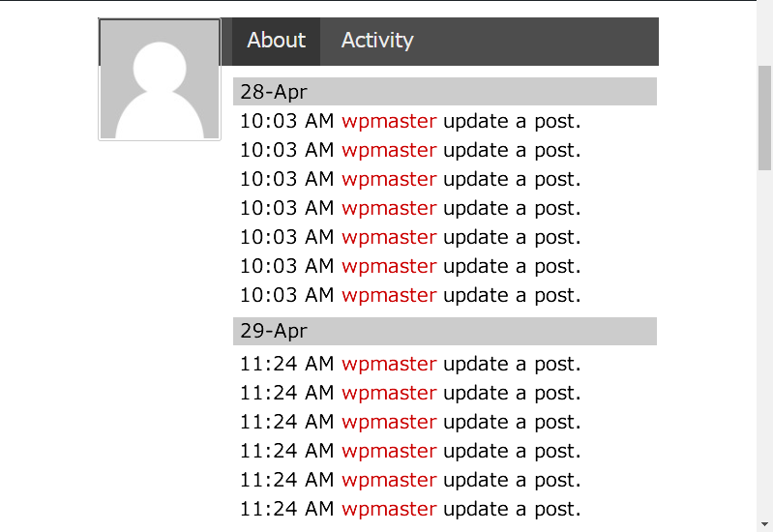Click the vertical scrollbar thumb

(x=764, y=118)
